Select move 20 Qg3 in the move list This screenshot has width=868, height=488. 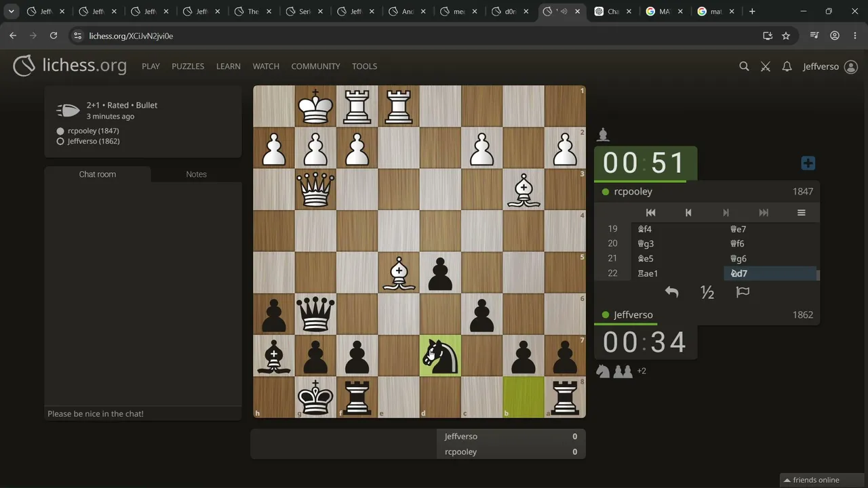point(677,244)
